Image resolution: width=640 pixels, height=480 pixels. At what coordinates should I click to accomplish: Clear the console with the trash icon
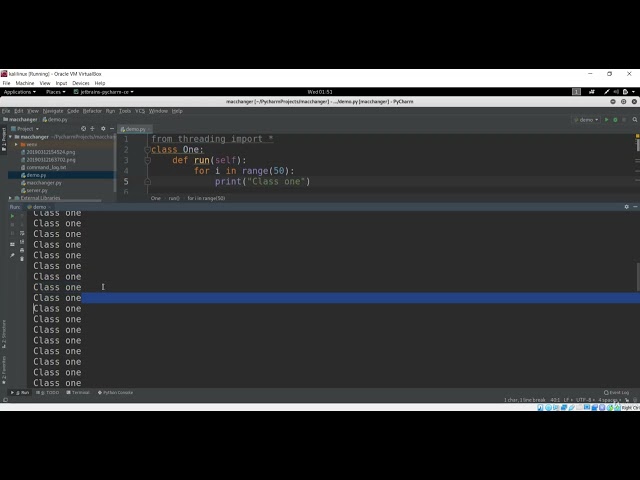click(22, 259)
